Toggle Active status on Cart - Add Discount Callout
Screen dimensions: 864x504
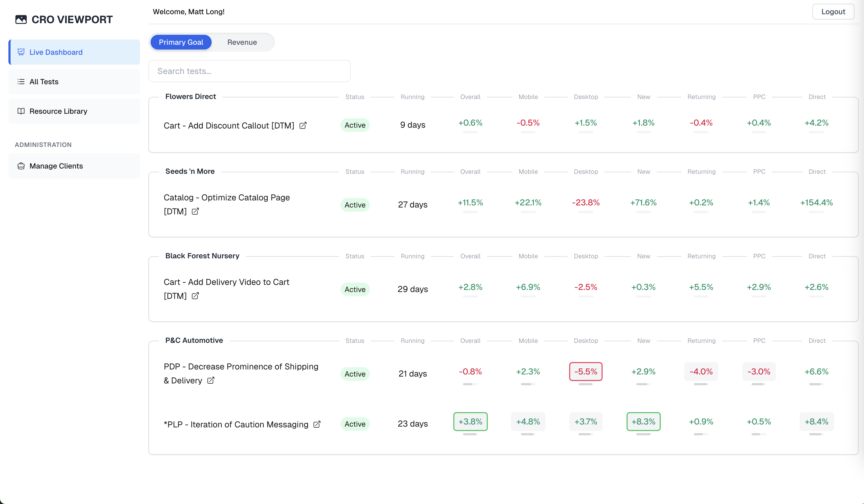355,125
